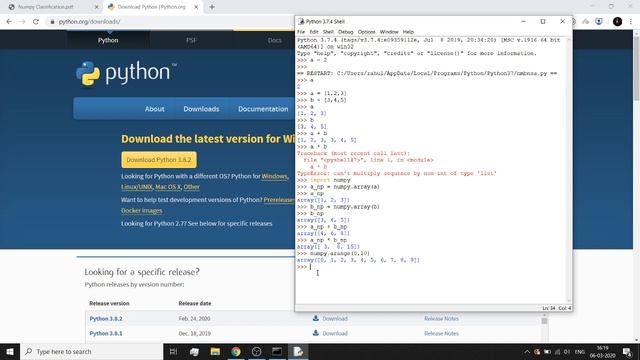View site info via the lock icon
The height and width of the screenshot is (360, 640).
point(52,22)
